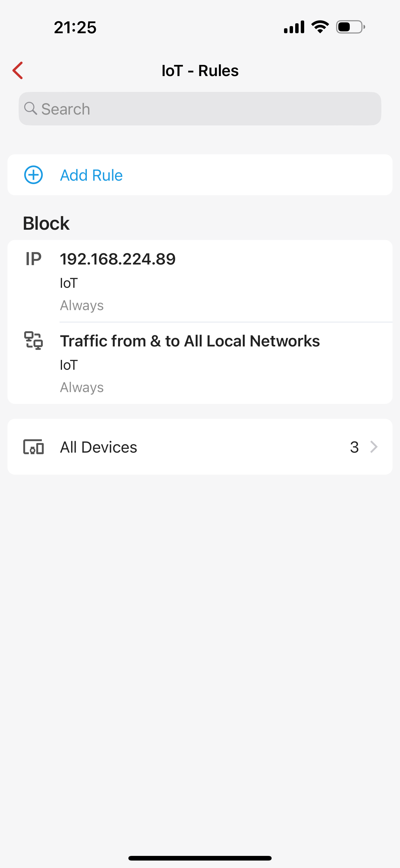Open the device count 3 next to All Devices
The width and height of the screenshot is (400, 868).
pos(354,447)
